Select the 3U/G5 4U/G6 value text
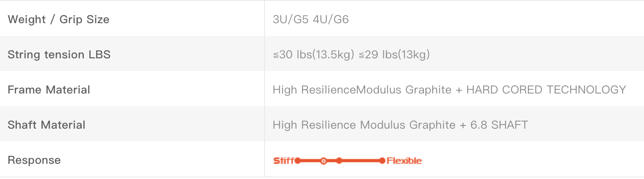 coord(311,19)
